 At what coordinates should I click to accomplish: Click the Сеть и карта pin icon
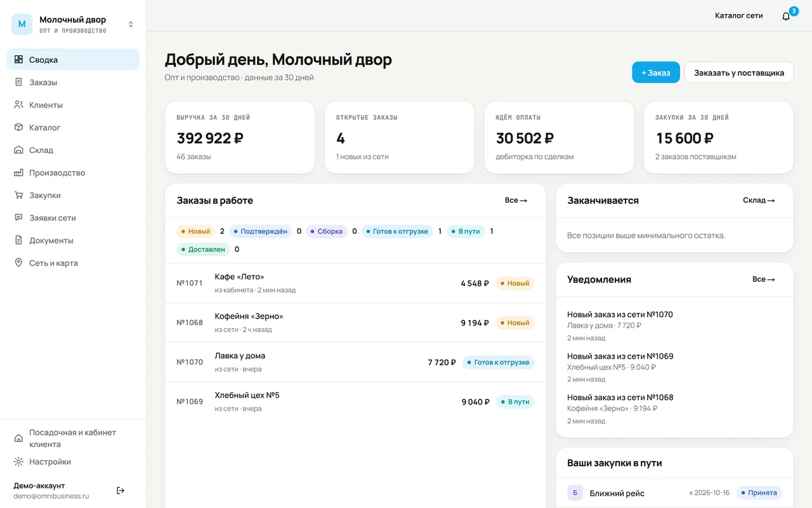tap(18, 263)
